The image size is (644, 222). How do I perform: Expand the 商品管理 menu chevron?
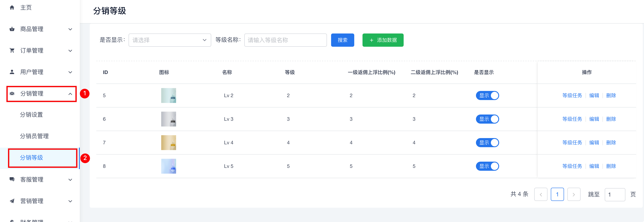(70, 29)
